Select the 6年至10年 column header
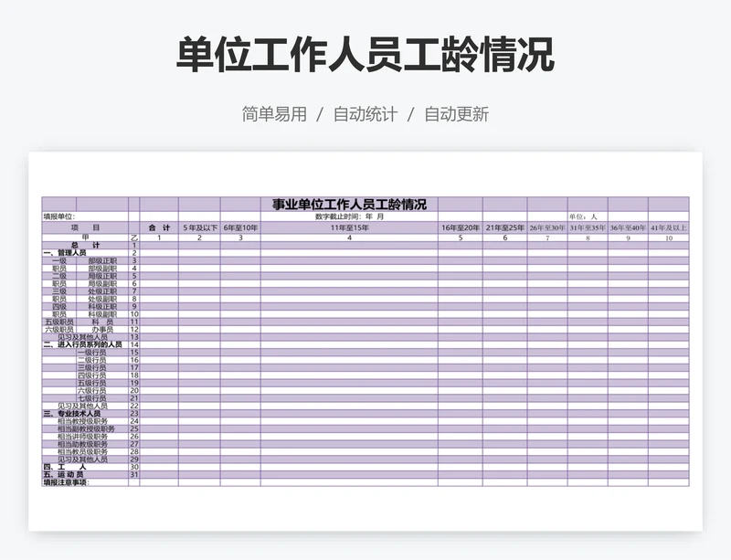Screen dimensions: 731x560 (x=240, y=227)
